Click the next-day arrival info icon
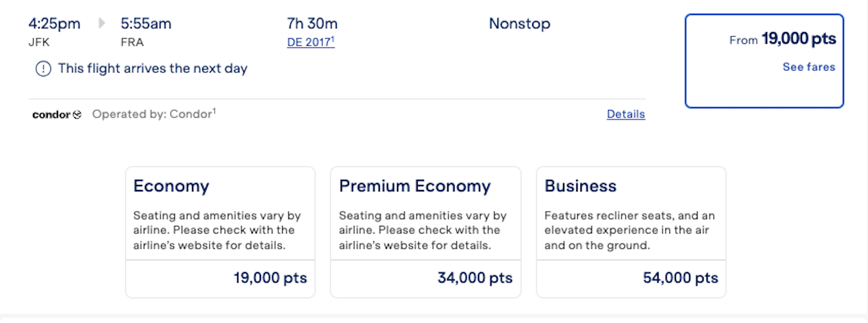 (x=43, y=69)
